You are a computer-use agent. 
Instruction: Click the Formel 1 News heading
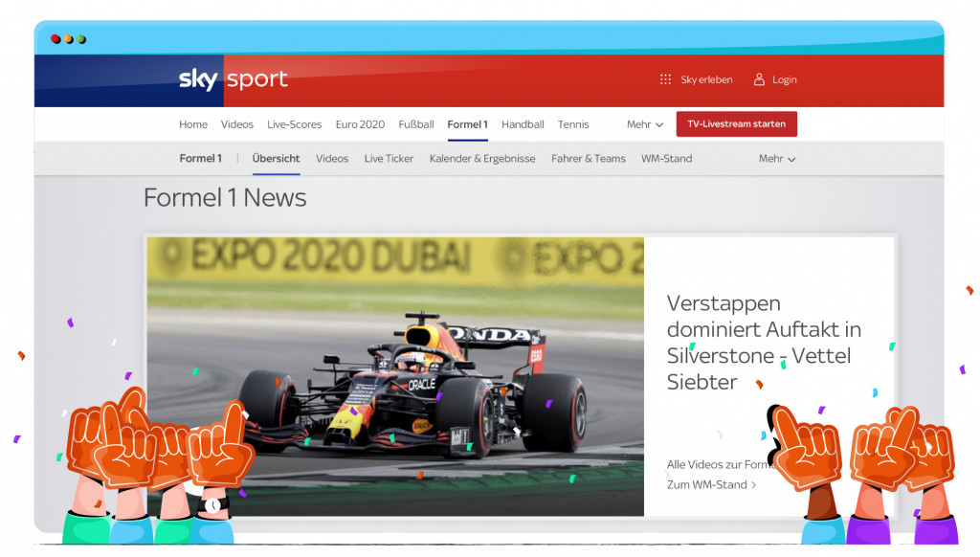(x=225, y=197)
